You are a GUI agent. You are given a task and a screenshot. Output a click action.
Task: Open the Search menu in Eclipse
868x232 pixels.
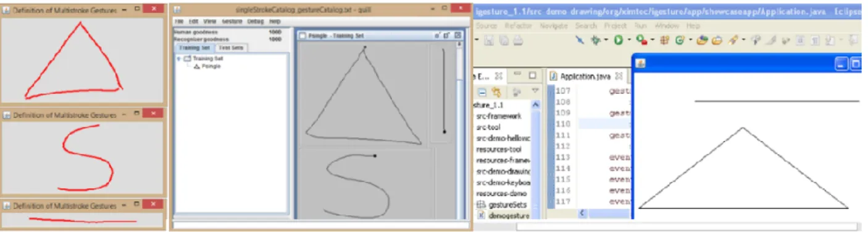coord(586,26)
